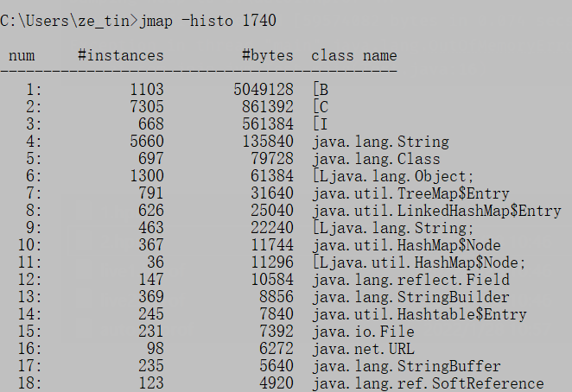Viewport: 572px width, 392px height.
Task: Click the byte count 7392
Action: [x=276, y=331]
